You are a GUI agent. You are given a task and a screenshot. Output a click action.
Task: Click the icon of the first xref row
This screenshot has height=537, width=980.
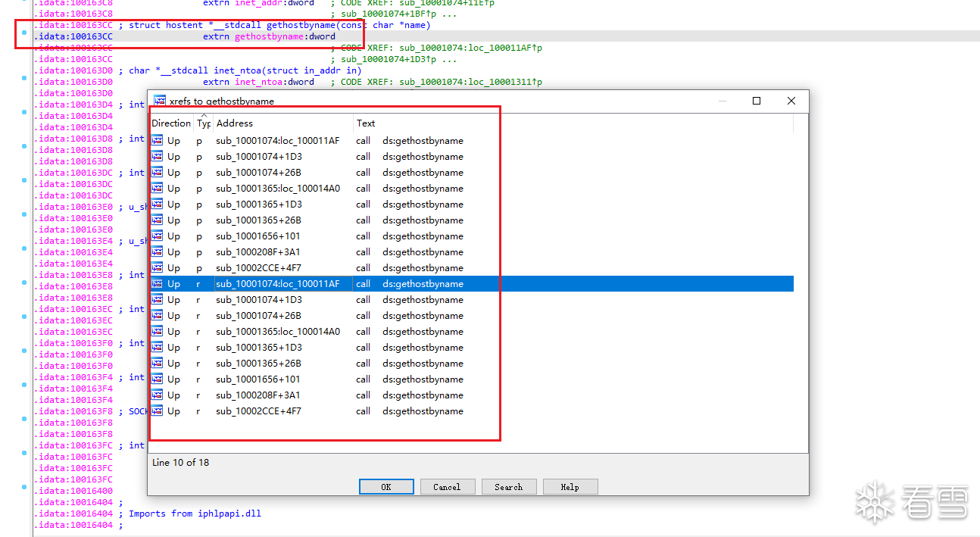pyautogui.click(x=158, y=140)
